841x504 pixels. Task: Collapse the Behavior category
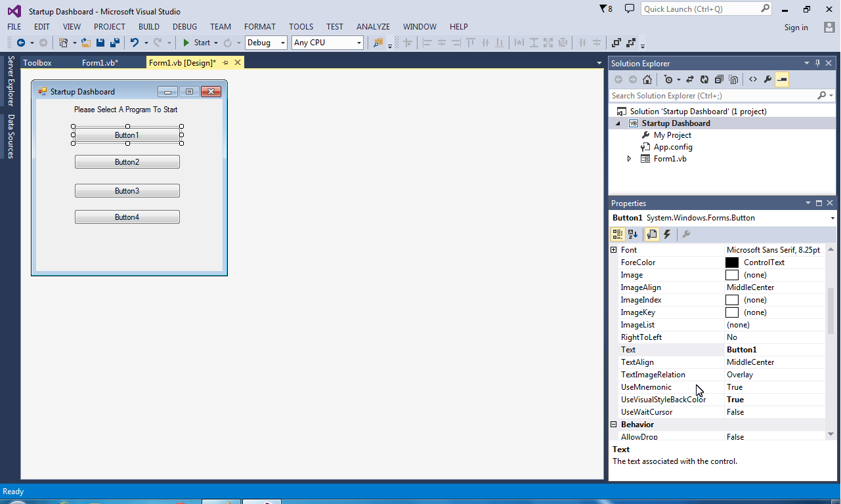click(614, 425)
